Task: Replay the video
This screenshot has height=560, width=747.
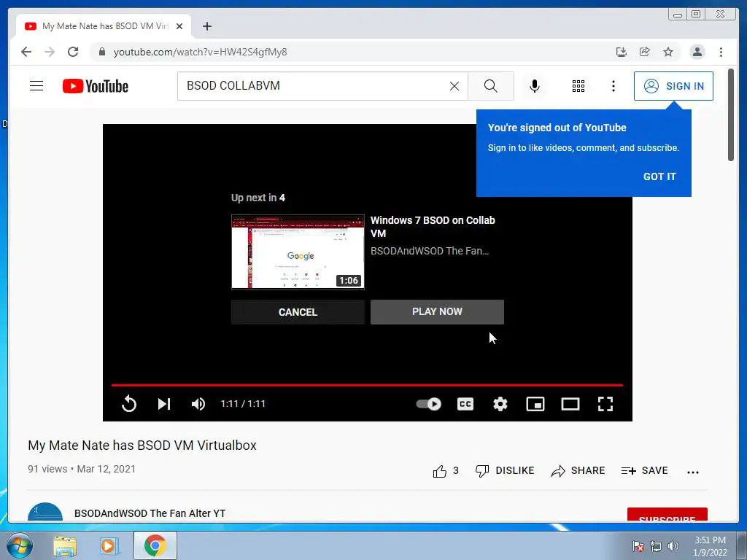Action: tap(129, 404)
